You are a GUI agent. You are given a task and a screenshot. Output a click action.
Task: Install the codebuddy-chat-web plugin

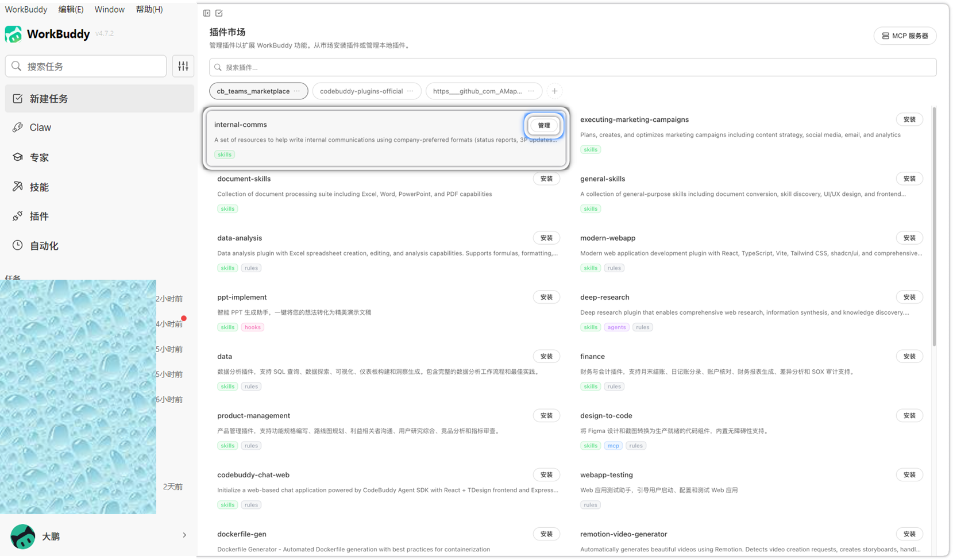(x=546, y=474)
